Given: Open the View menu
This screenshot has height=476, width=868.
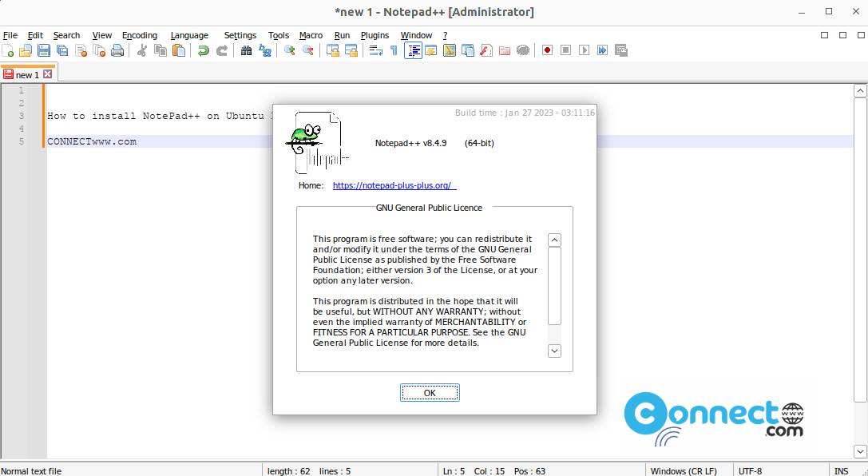Looking at the screenshot, I should coord(102,35).
